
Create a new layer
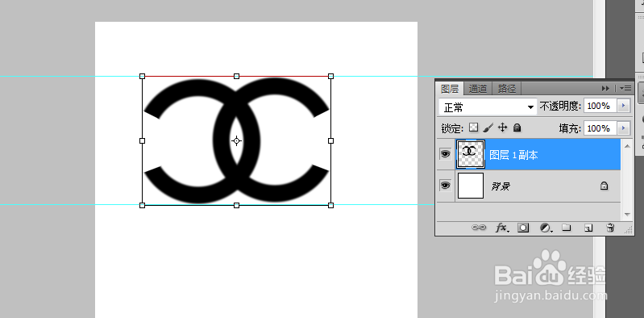(588, 228)
